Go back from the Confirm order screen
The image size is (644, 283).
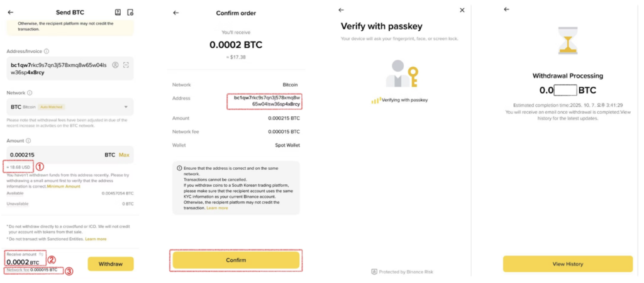point(175,13)
